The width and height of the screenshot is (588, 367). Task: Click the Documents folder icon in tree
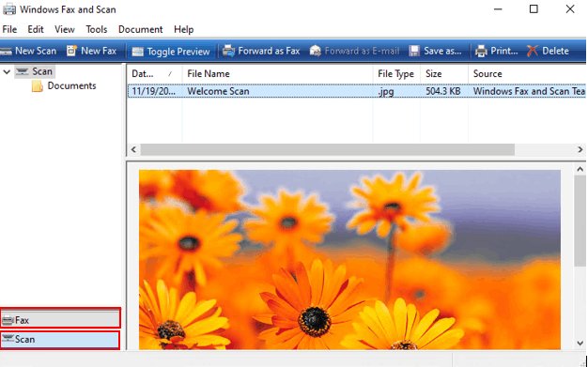pos(38,86)
